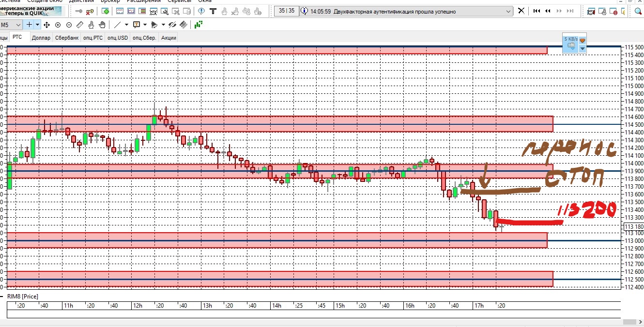
Task: Click the green plus create tab icon
Action: pos(105,11)
